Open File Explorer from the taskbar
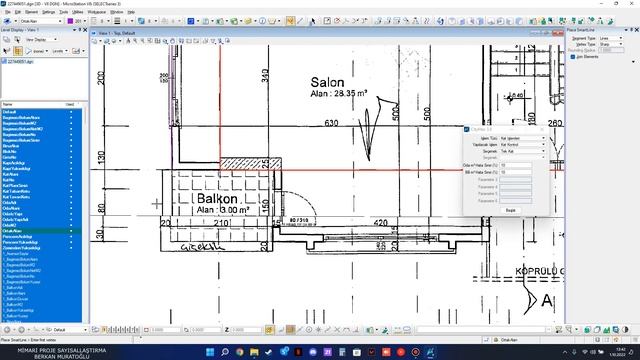The height and width of the screenshot is (360, 640). [254, 352]
